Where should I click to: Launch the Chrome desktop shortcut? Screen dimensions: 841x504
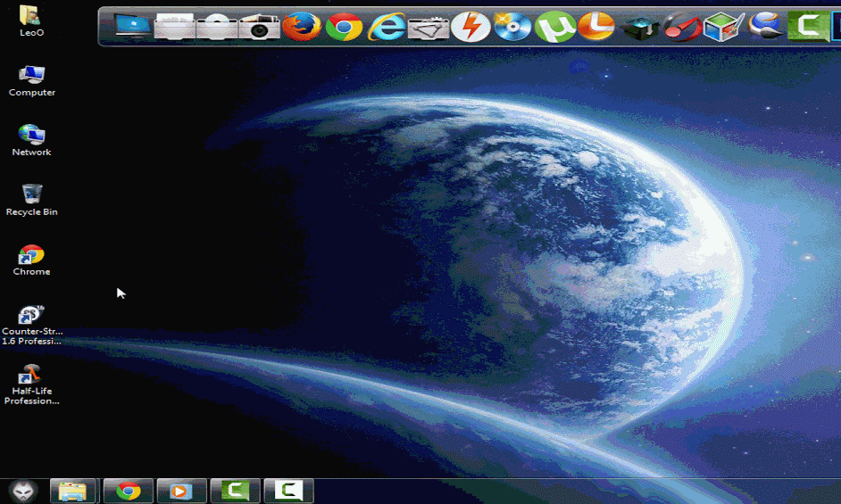(x=31, y=260)
